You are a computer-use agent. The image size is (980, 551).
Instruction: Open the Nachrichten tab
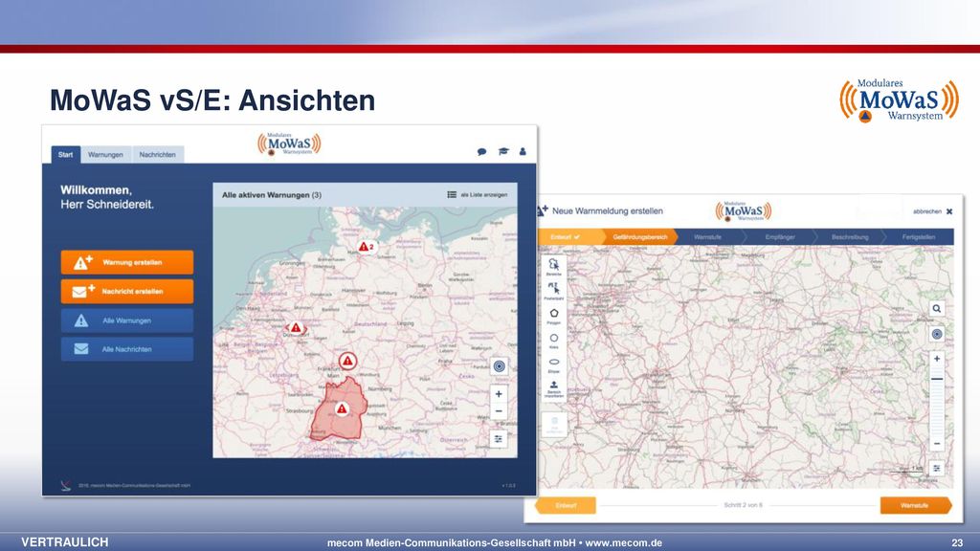pos(158,154)
